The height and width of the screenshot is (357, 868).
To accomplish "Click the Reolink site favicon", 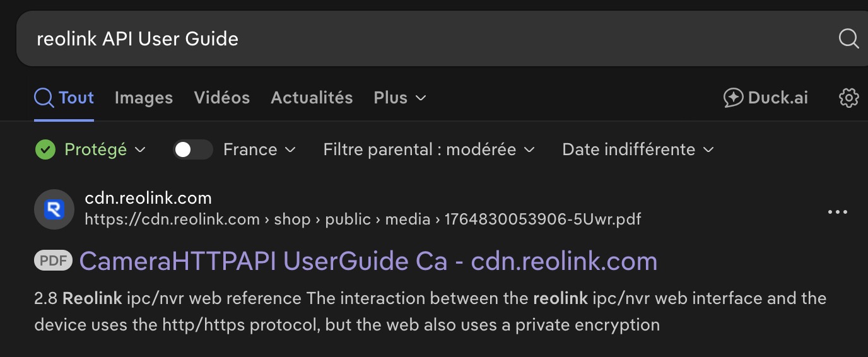I will click(x=54, y=209).
